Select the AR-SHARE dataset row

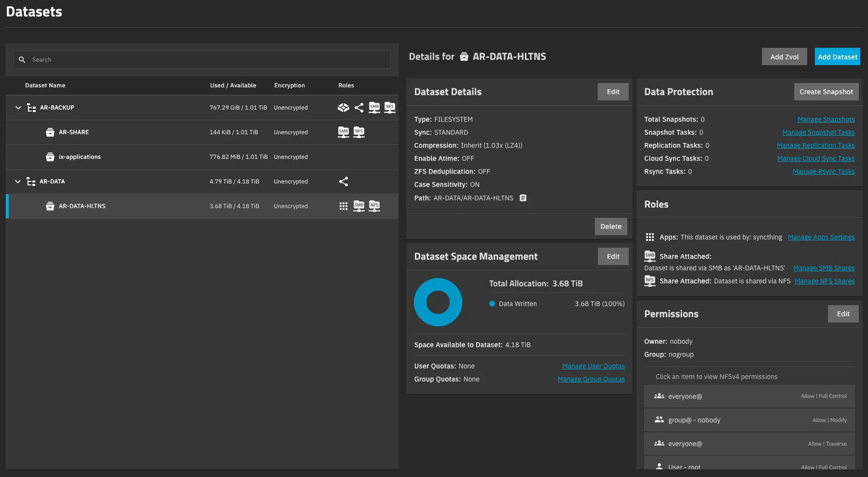pos(74,132)
